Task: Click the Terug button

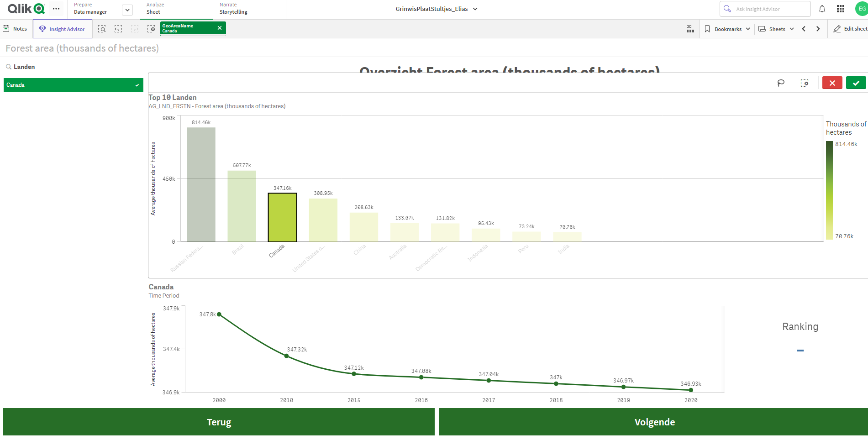Action: 219,422
